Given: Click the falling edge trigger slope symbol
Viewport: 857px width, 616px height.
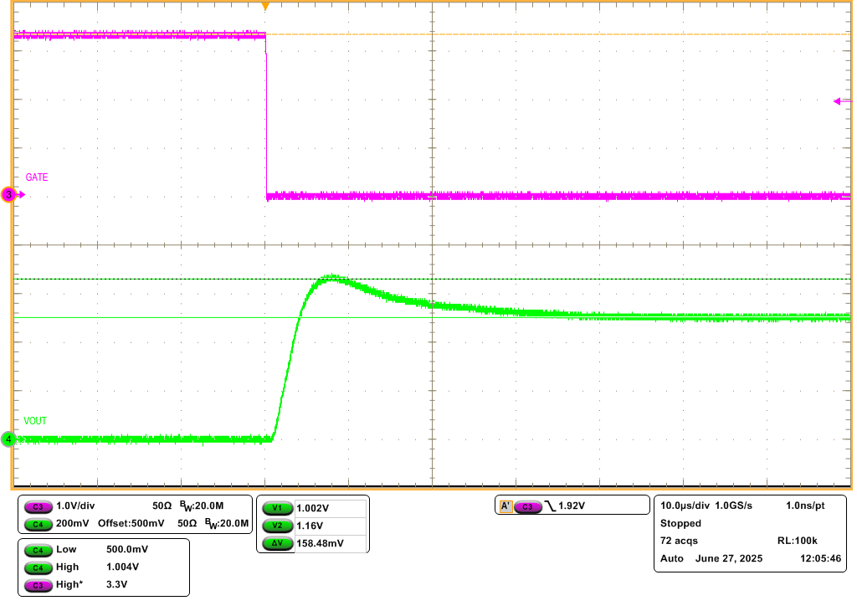Looking at the screenshot, I should [550, 506].
